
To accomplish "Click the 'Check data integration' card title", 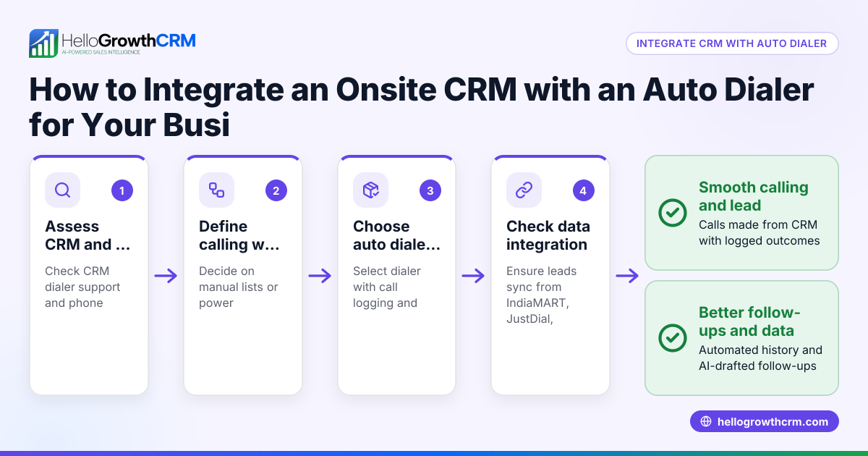I will click(548, 235).
